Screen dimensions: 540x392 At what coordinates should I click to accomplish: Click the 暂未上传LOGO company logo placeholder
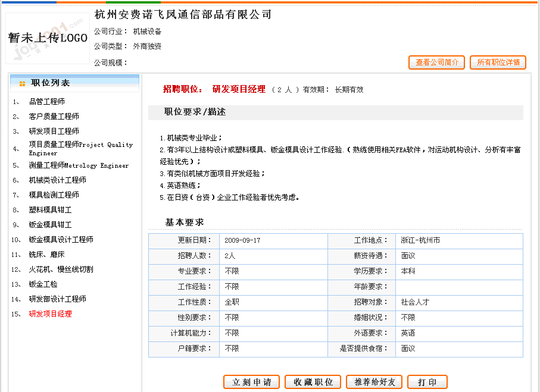pos(48,38)
